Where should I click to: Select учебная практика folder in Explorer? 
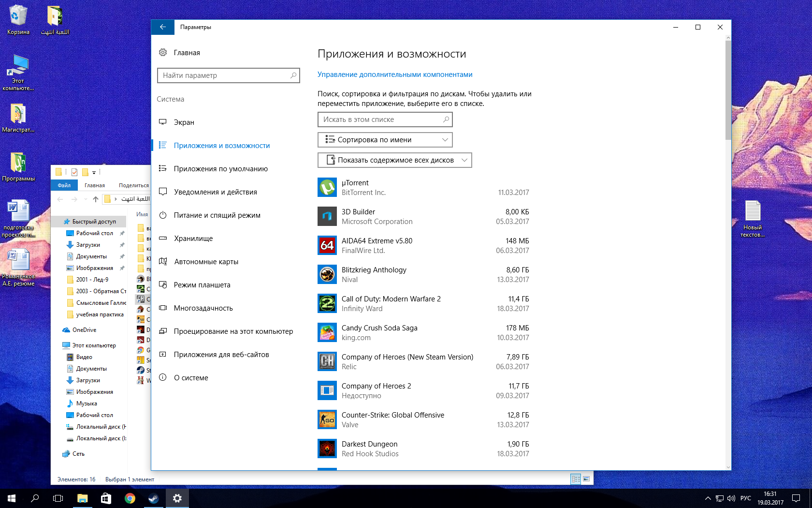(x=95, y=314)
